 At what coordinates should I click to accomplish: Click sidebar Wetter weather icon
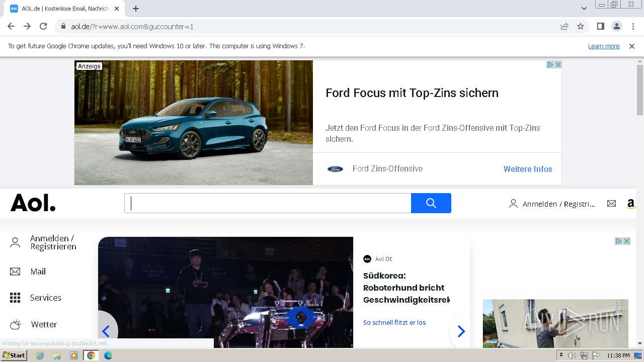16,324
